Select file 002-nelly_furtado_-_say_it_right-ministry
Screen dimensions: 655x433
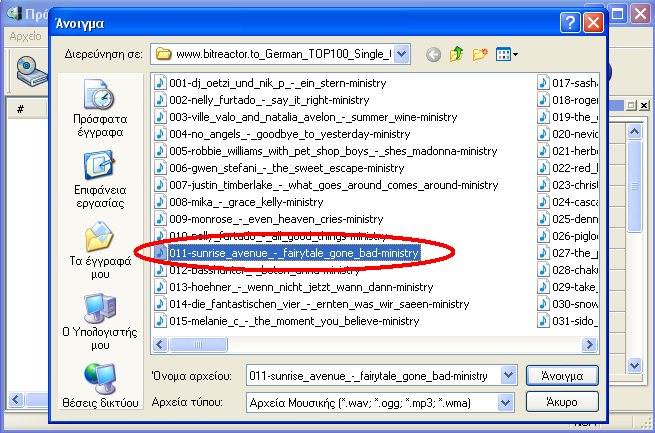[262, 100]
